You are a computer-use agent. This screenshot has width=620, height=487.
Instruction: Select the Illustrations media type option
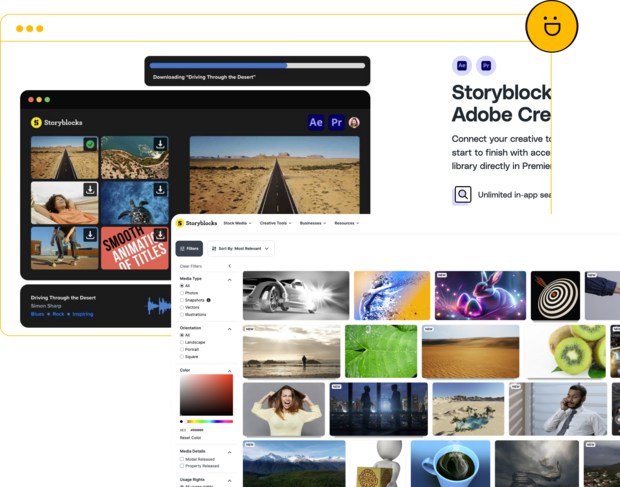tap(182, 315)
